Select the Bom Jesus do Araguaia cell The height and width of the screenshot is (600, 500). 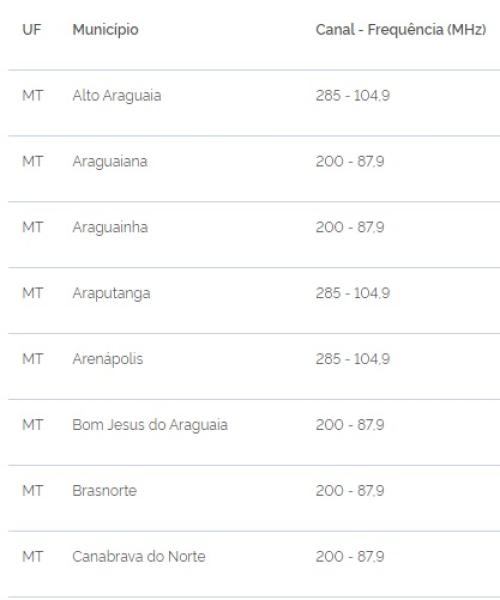[x=150, y=425]
